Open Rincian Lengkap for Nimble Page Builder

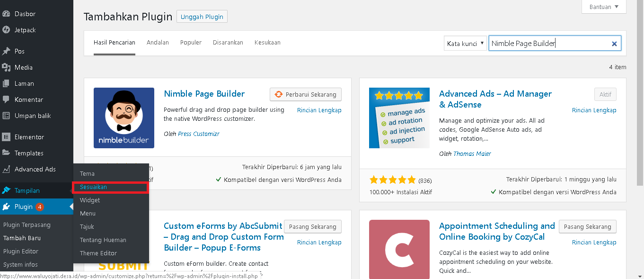pyautogui.click(x=319, y=110)
